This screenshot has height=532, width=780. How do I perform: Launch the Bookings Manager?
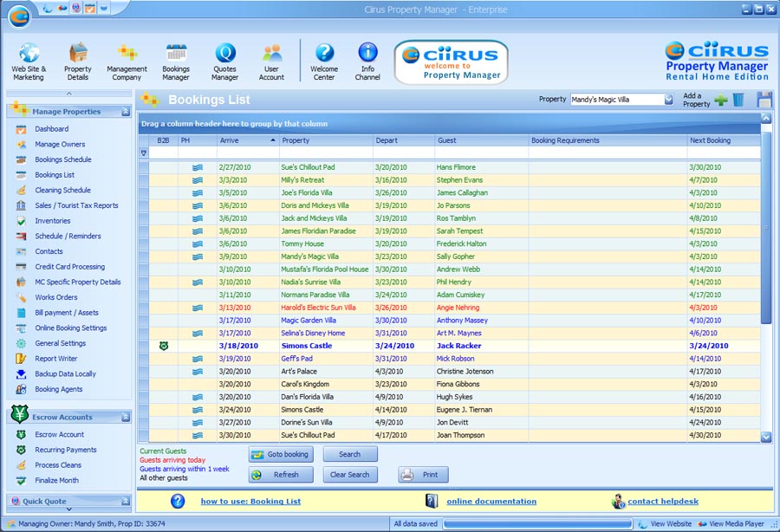pos(176,62)
